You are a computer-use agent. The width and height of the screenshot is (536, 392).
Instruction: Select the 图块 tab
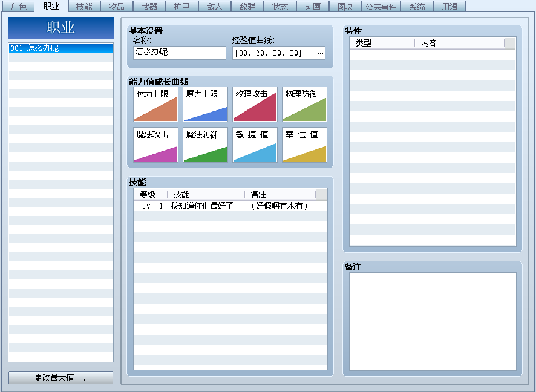coord(345,7)
